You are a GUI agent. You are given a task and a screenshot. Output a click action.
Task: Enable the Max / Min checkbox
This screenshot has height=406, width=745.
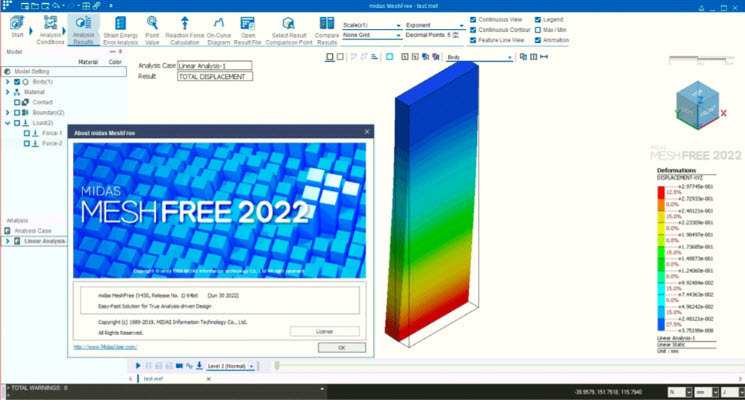pos(539,30)
